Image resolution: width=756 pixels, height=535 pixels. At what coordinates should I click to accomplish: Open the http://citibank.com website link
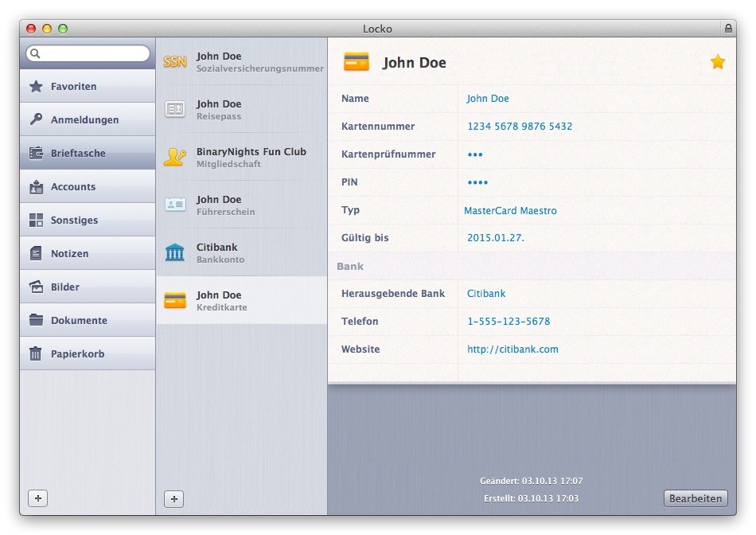click(512, 350)
